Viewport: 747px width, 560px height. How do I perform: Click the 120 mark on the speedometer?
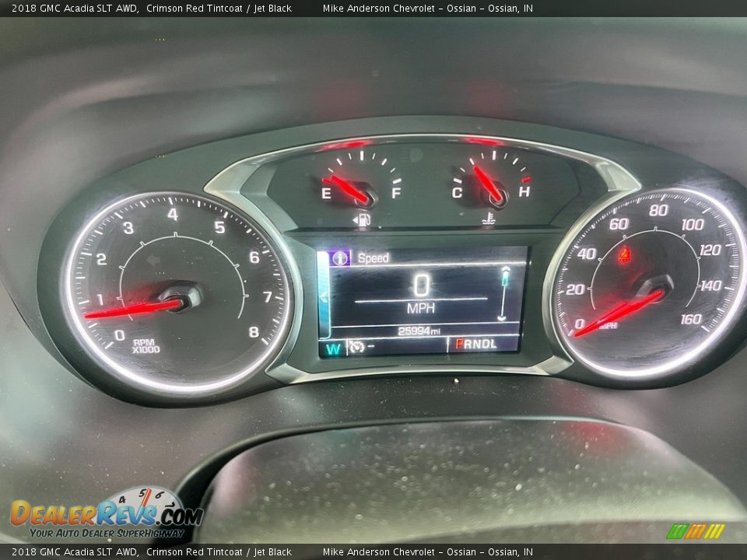click(x=710, y=250)
